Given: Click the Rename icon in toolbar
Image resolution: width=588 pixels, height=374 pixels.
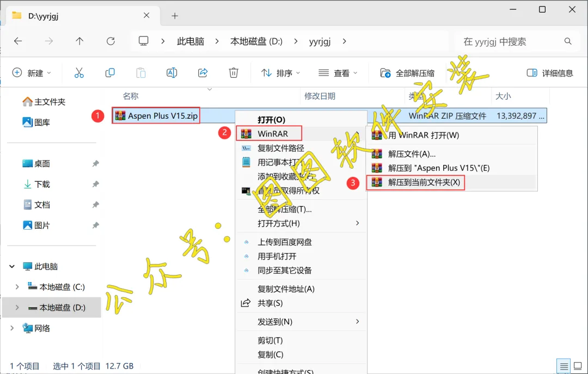Looking at the screenshot, I should [171, 73].
